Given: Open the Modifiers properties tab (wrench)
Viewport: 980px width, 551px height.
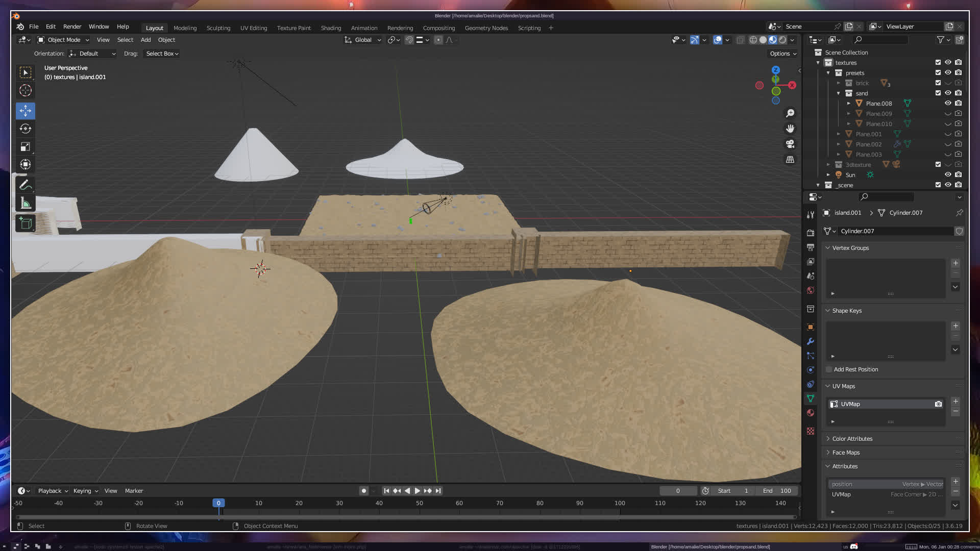Looking at the screenshot, I should tap(811, 341).
